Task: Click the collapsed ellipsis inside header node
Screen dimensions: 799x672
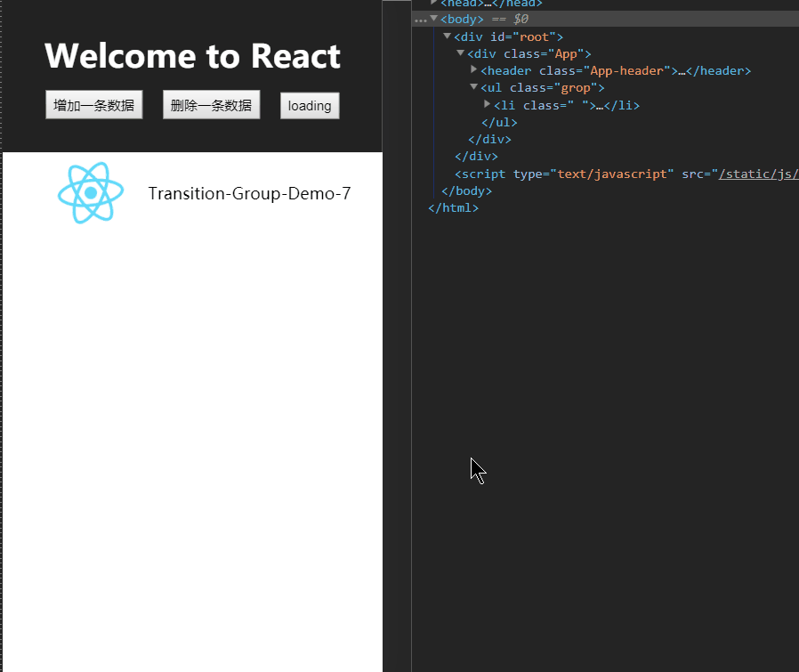Action: (x=682, y=71)
